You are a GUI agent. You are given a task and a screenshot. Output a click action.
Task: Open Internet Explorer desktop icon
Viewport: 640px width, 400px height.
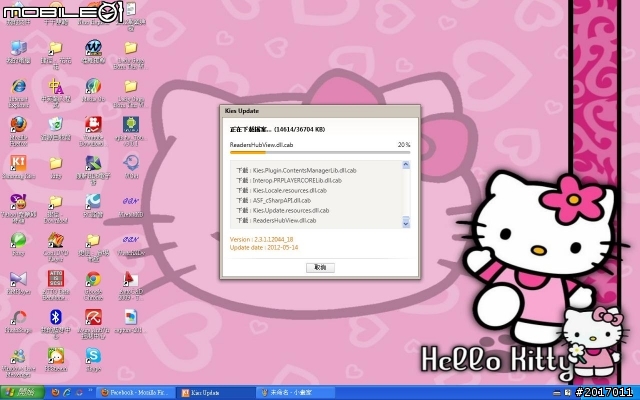(x=18, y=93)
